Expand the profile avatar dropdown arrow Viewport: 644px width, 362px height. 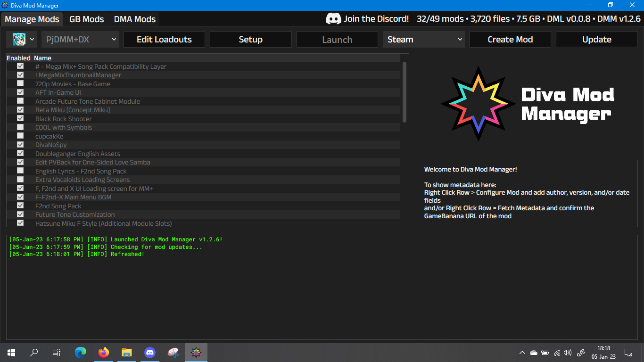[x=32, y=40]
